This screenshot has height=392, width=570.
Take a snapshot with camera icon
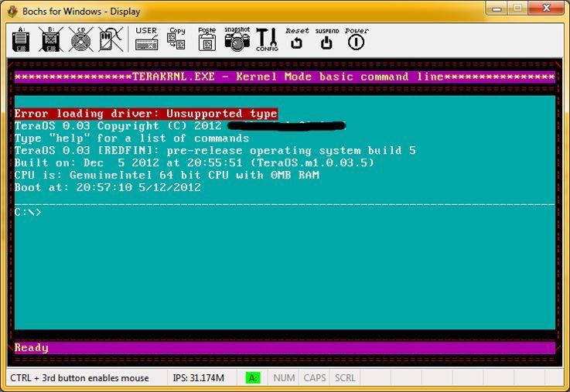click(237, 39)
